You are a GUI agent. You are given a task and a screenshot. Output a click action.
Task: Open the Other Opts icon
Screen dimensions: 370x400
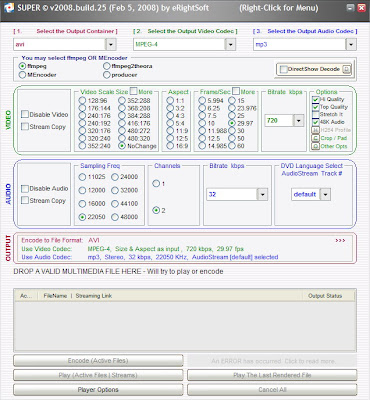pos(315,146)
